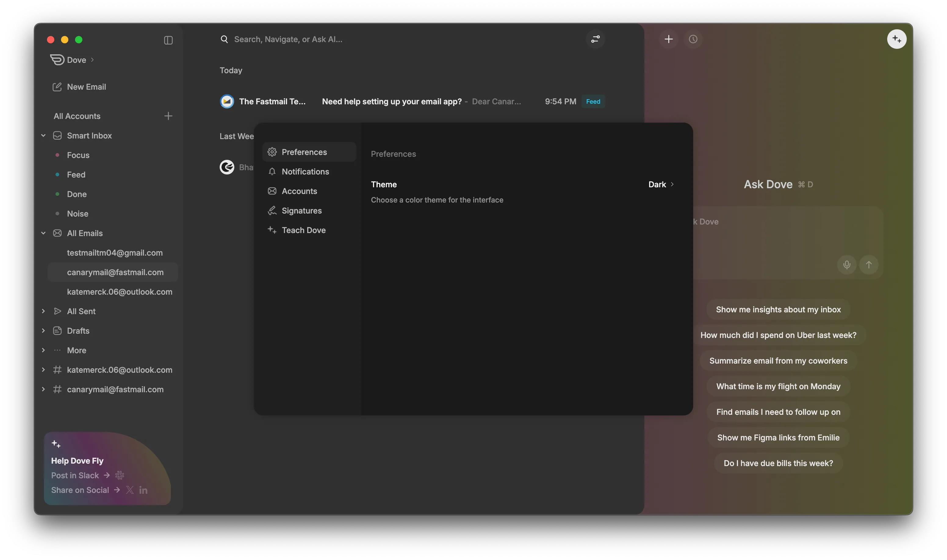This screenshot has width=947, height=560.
Task: Click the Slack icon in Help Dove Fly
Action: pyautogui.click(x=120, y=476)
